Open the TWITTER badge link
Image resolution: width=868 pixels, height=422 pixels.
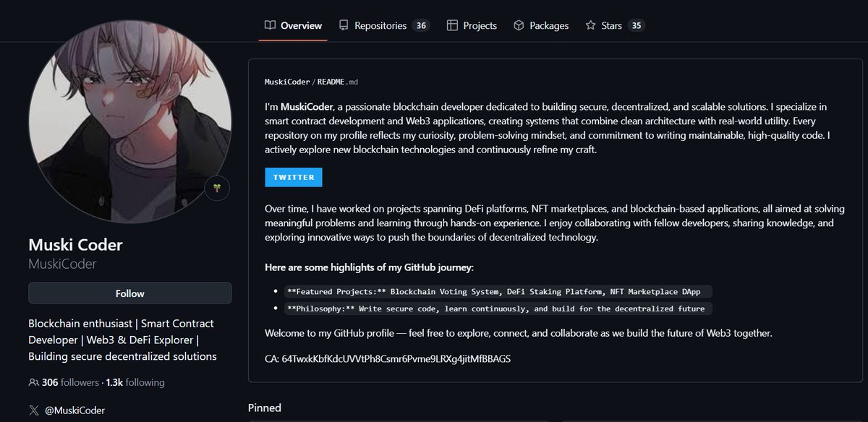[x=292, y=177]
